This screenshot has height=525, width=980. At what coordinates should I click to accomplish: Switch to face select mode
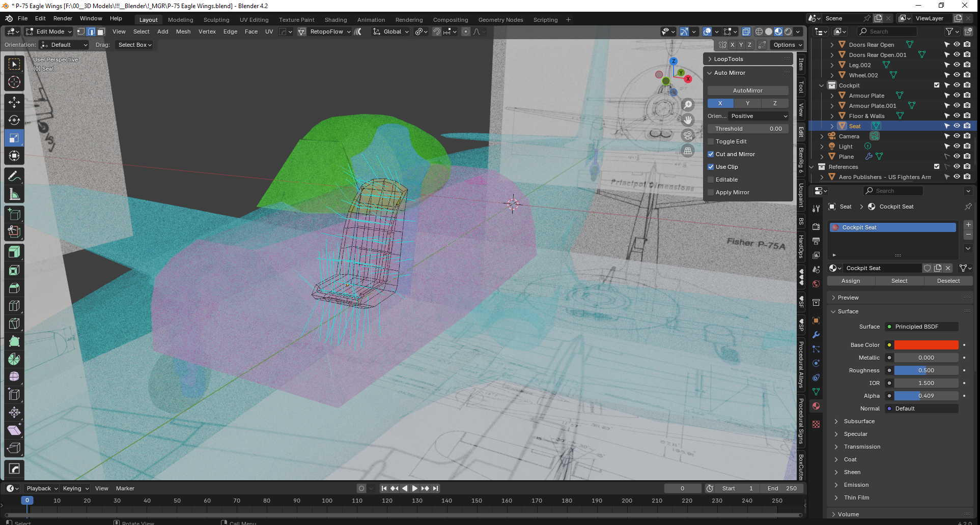(101, 32)
